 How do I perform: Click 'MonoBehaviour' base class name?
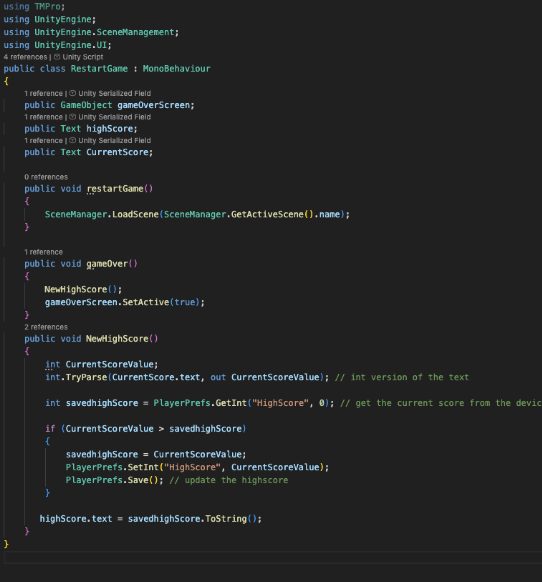[176, 69]
